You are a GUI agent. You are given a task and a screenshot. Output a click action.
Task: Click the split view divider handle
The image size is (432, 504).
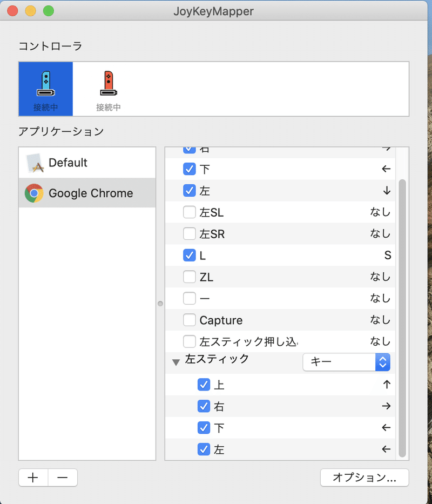160,304
